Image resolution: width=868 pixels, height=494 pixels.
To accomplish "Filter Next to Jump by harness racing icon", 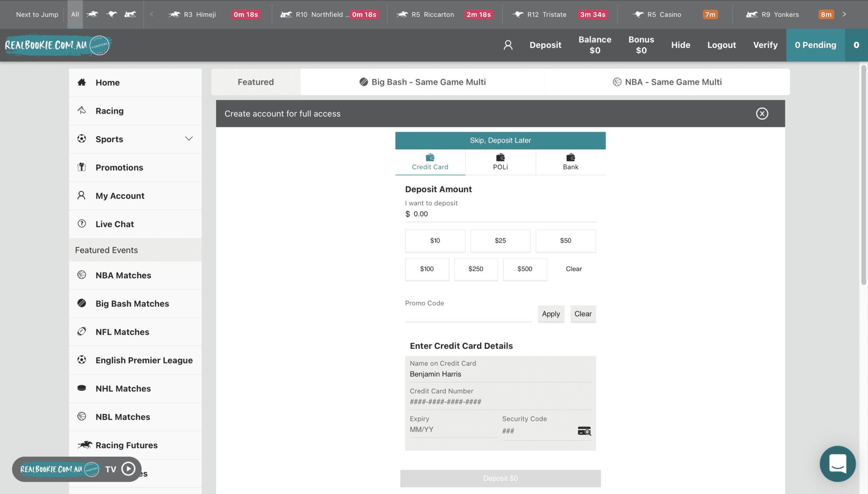I will [131, 14].
